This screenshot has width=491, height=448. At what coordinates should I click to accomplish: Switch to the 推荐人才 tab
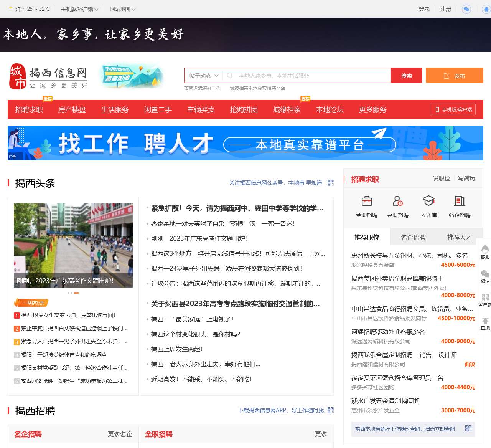coord(459,237)
